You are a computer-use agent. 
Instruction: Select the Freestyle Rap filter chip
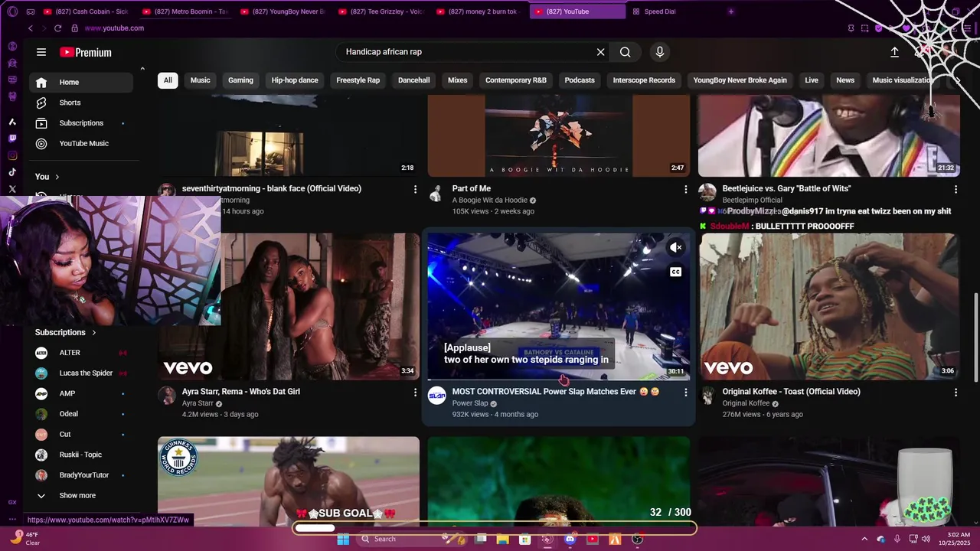pyautogui.click(x=358, y=80)
